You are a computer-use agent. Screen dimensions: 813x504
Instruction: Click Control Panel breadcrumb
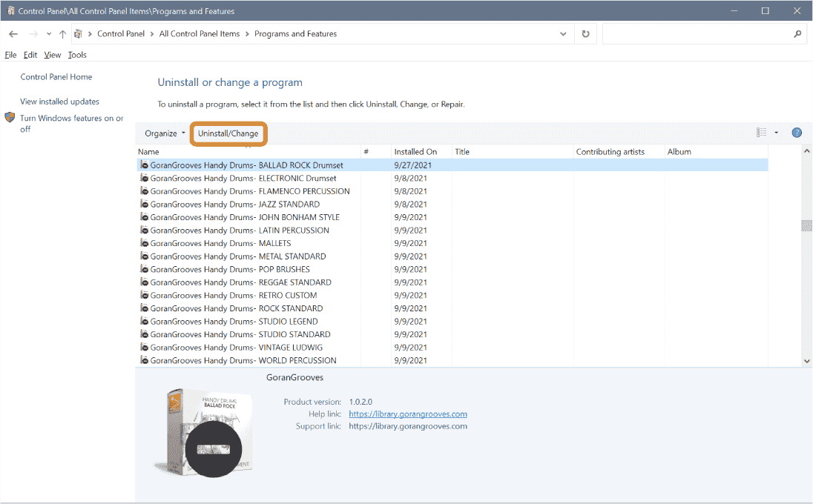121,33
